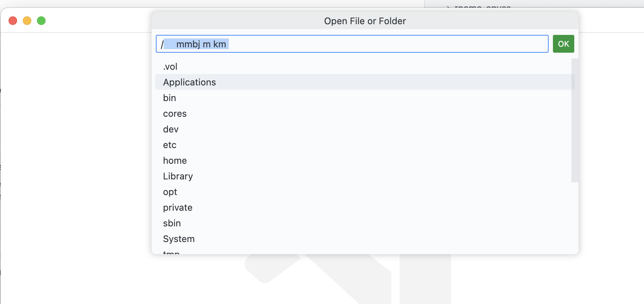This screenshot has width=644, height=304.
Task: Click the red close traffic light button
Action: (x=13, y=21)
